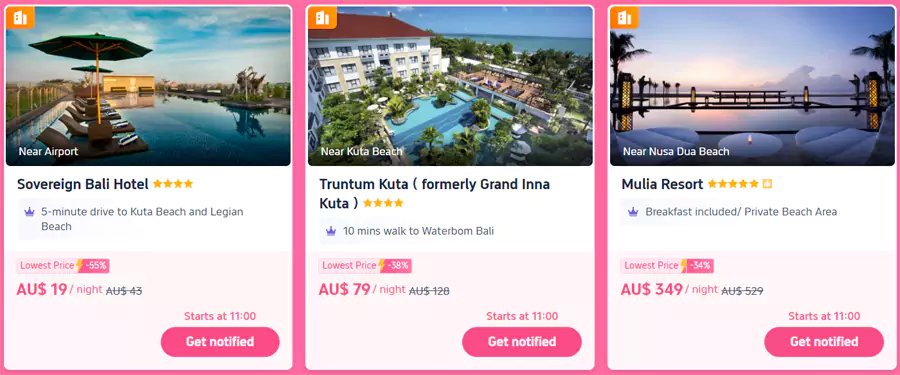900x375 pixels.
Task: Click the lightning -34% discount badge
Action: pyautogui.click(x=697, y=266)
